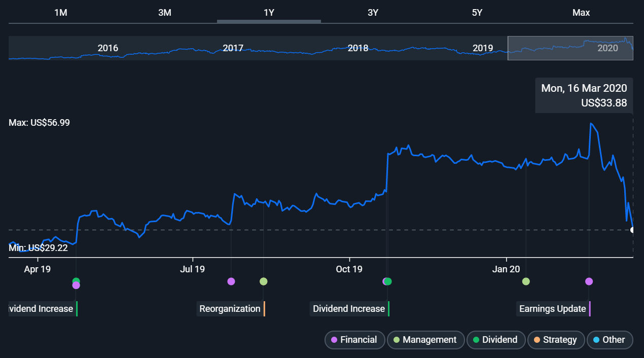Jump to 2017 in the overview timeline
This screenshot has width=644, height=358.
(x=233, y=48)
